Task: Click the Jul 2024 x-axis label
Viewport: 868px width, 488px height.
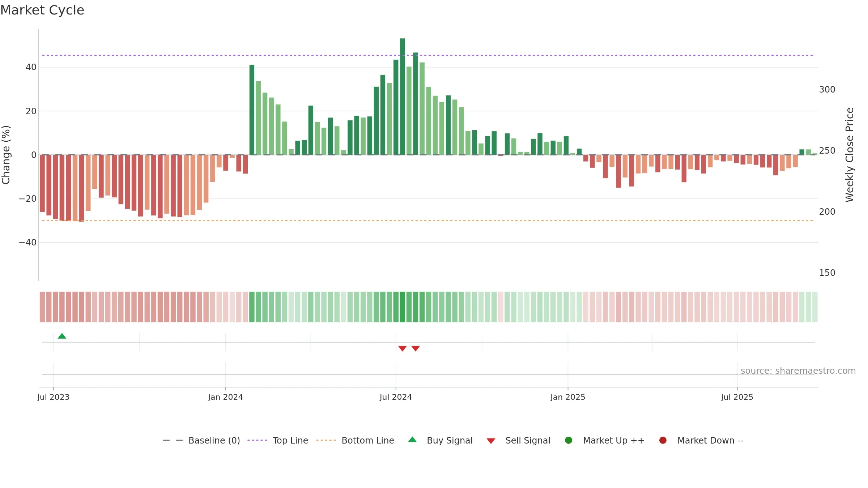Action: point(396,397)
